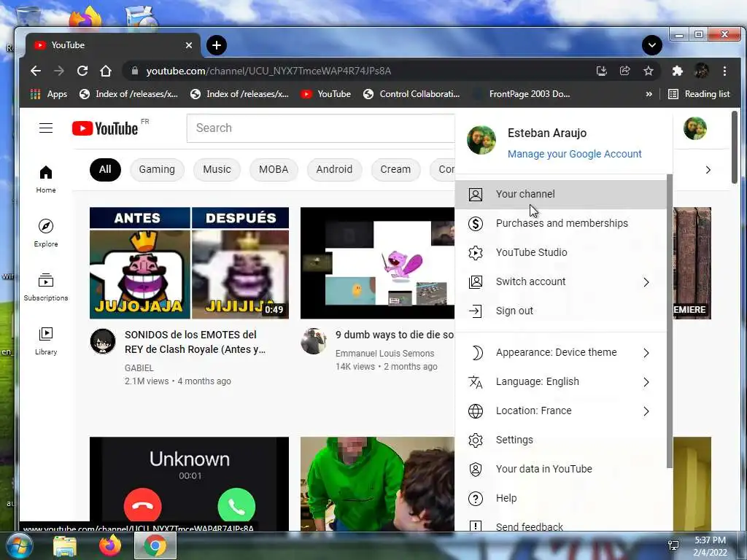Open a new browser tab
The image size is (747, 560).
pyautogui.click(x=216, y=45)
